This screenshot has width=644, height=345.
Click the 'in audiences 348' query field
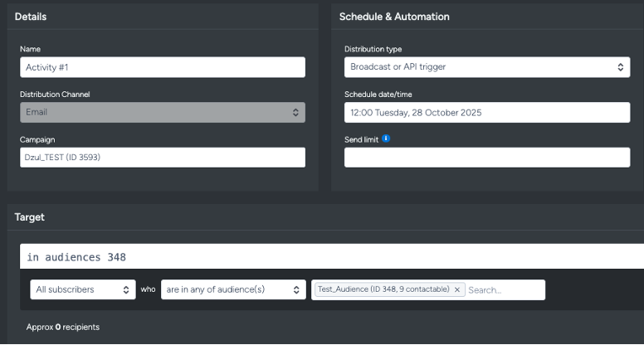pyautogui.click(x=332, y=257)
